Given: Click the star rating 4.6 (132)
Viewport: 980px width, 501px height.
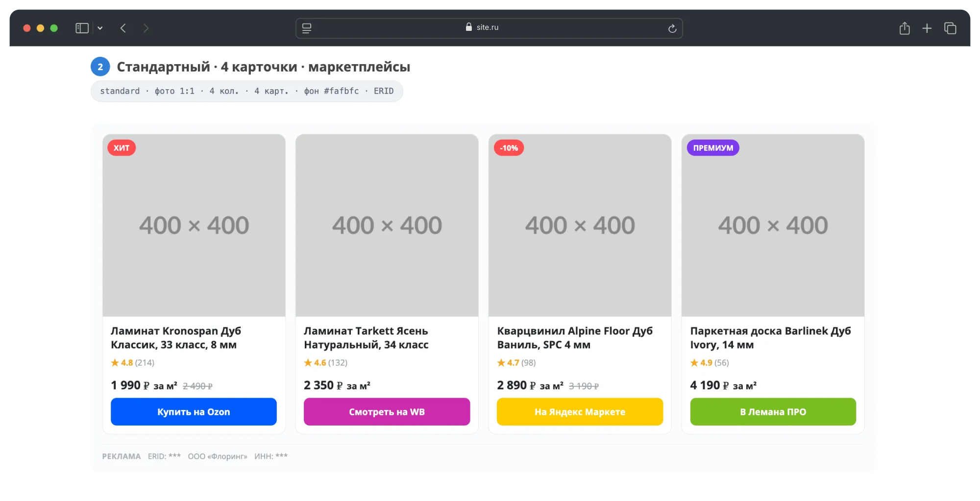Looking at the screenshot, I should pos(326,363).
